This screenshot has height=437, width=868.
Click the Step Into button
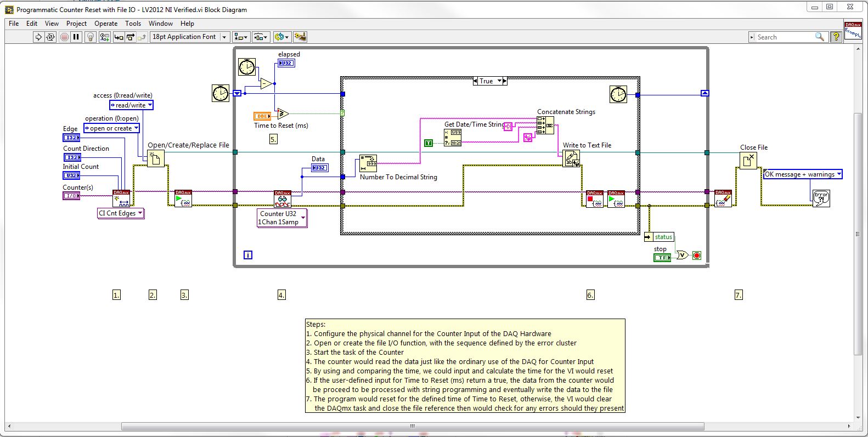coord(119,37)
